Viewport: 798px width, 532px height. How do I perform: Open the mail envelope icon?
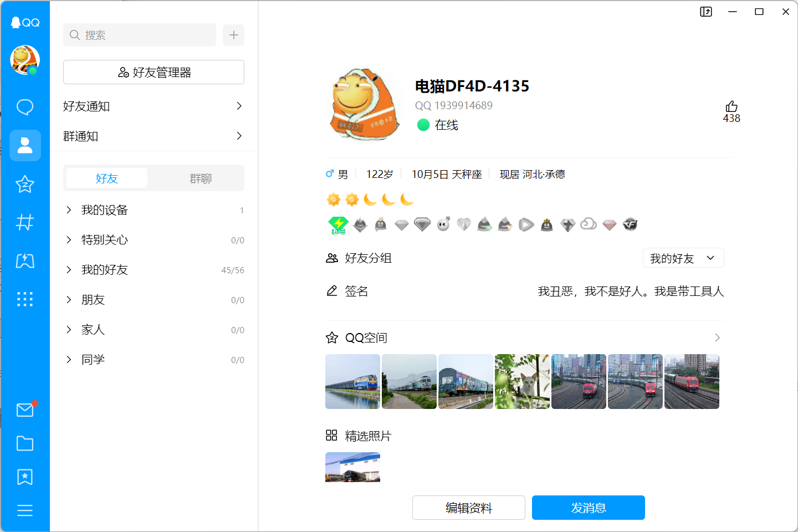tap(25, 410)
